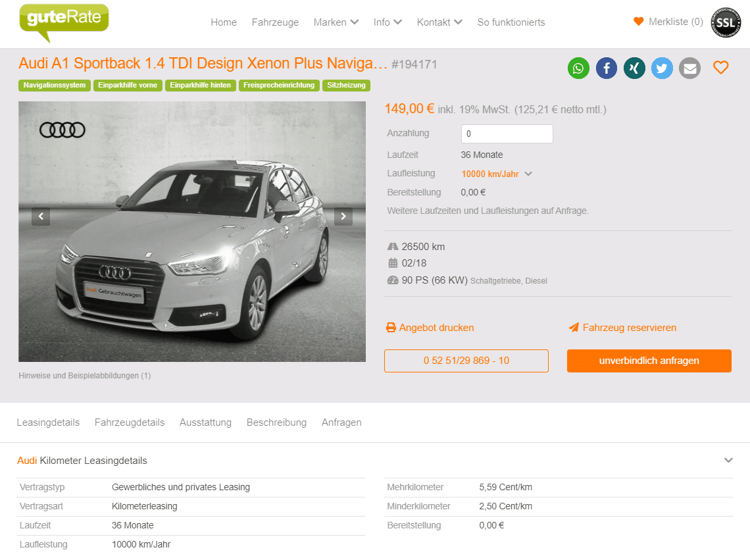Call phone number 0 52 51/29 869 - 10
Image resolution: width=750 pixels, height=560 pixels.
(466, 361)
